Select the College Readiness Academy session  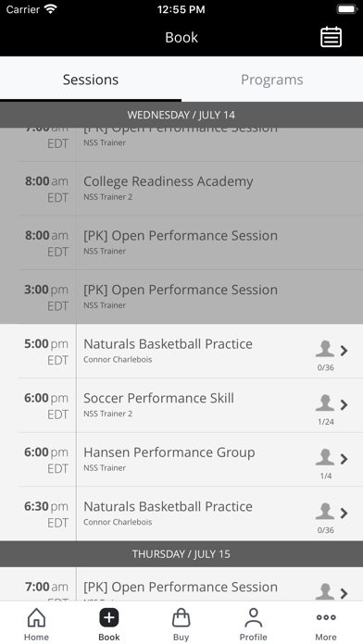(x=181, y=189)
